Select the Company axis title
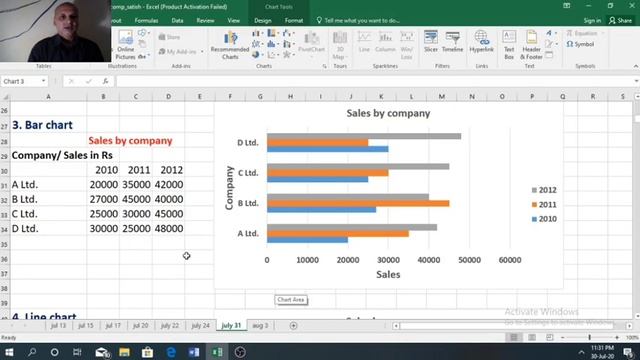 coord(229,188)
